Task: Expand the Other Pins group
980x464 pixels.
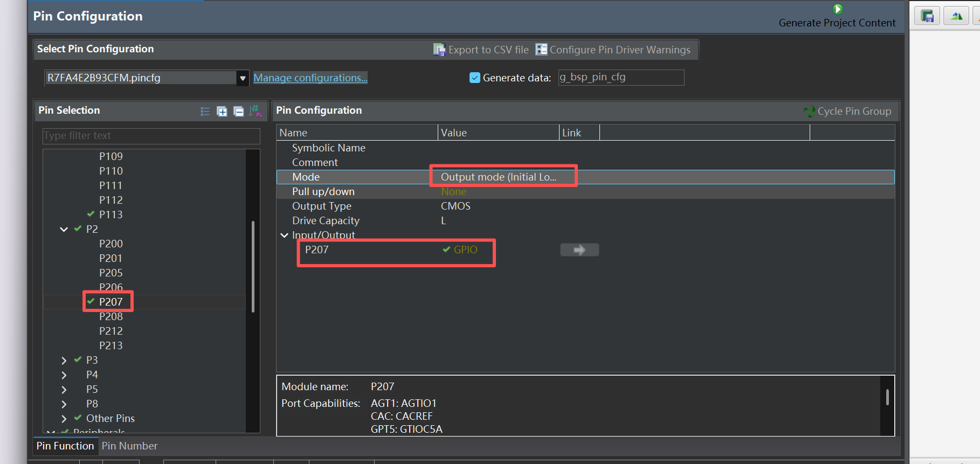Action: [64, 418]
